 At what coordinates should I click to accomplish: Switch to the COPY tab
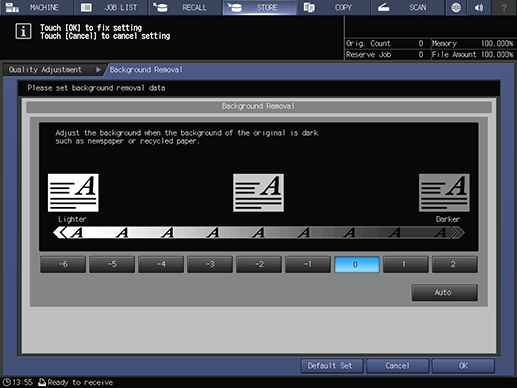point(333,7)
